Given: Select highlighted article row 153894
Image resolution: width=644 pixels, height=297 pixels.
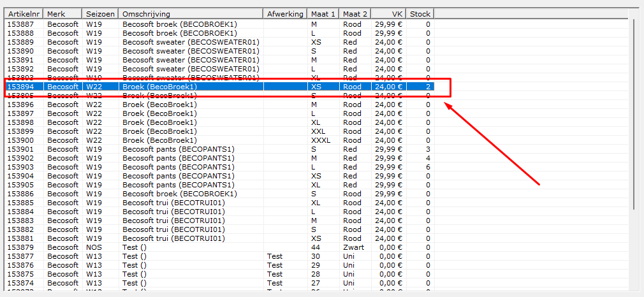Looking at the screenshot, I should coord(219,87).
